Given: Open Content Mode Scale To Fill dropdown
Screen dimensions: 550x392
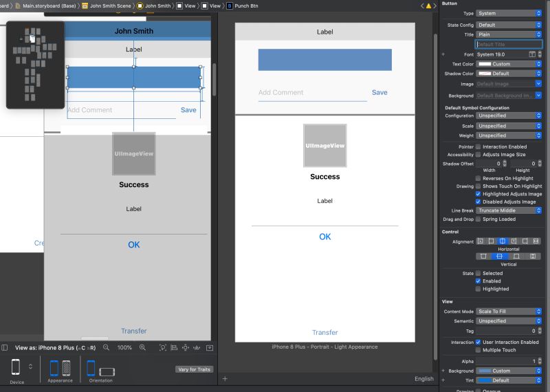Looking at the screenshot, I should pos(509,312).
